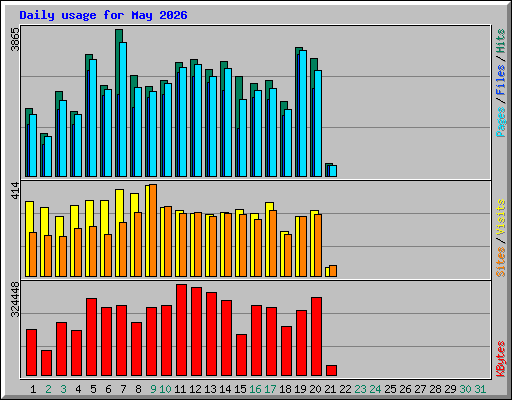
Task: Click the red KBytes bar for day 21
Action: pyautogui.click(x=331, y=370)
